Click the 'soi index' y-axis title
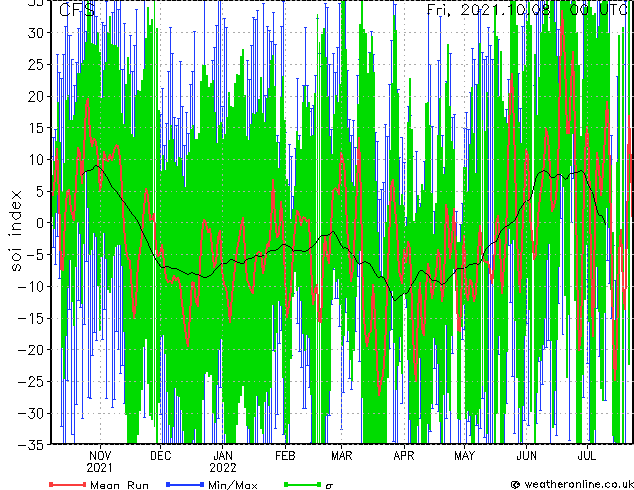Image resolution: width=634 pixels, height=490 pixels. [15, 231]
